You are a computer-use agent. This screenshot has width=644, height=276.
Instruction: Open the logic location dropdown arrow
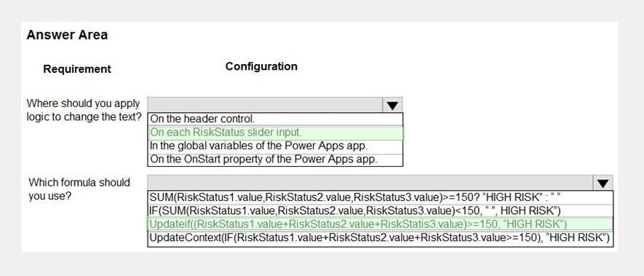(392, 106)
